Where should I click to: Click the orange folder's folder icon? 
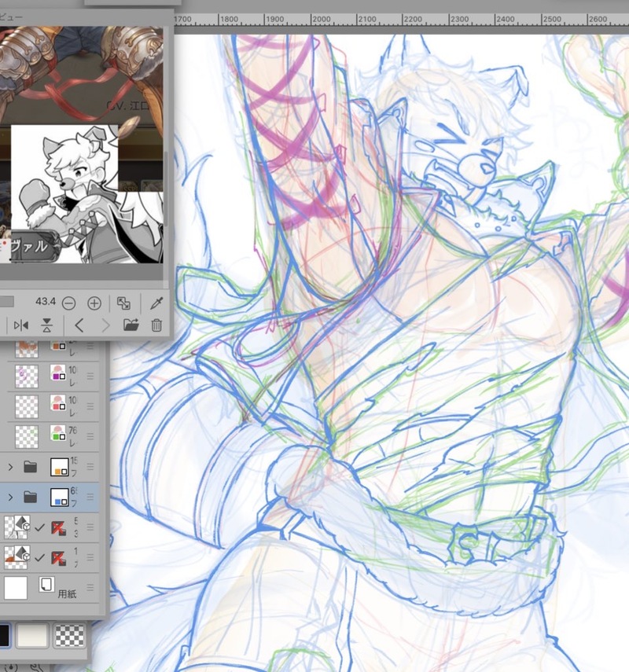click(x=30, y=467)
